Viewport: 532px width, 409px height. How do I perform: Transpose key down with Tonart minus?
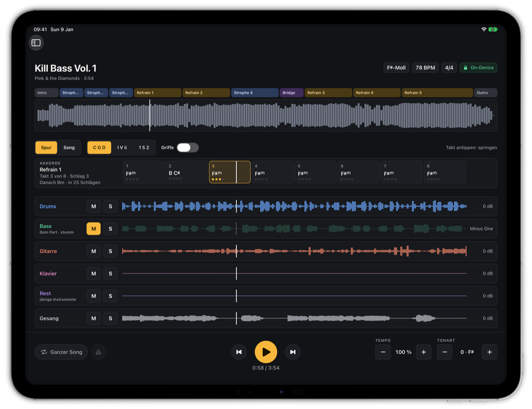[x=445, y=352]
